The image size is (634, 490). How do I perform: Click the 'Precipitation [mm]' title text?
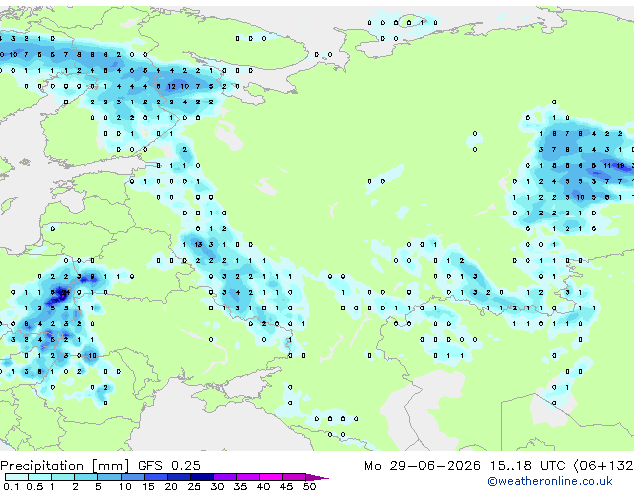click(65, 466)
